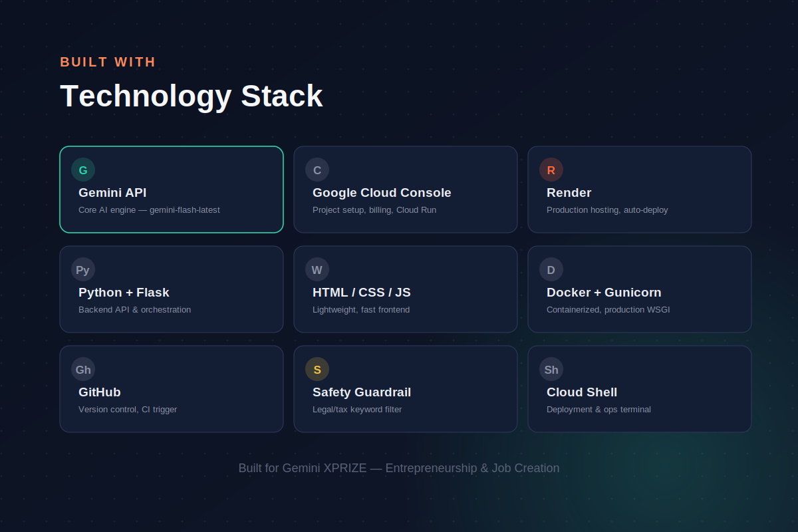Select the Google Cloud Console title
Image resolution: width=798 pixels, height=532 pixels.
pos(382,193)
